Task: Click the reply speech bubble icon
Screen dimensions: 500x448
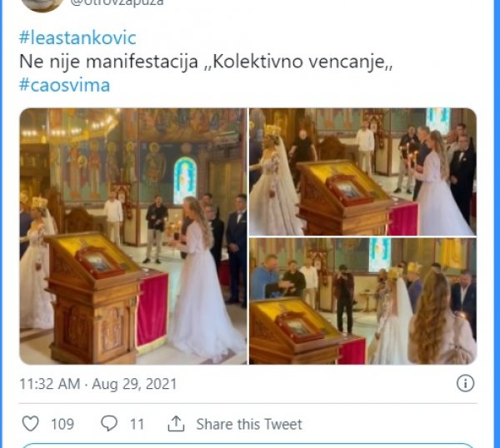Action: pos(109,424)
